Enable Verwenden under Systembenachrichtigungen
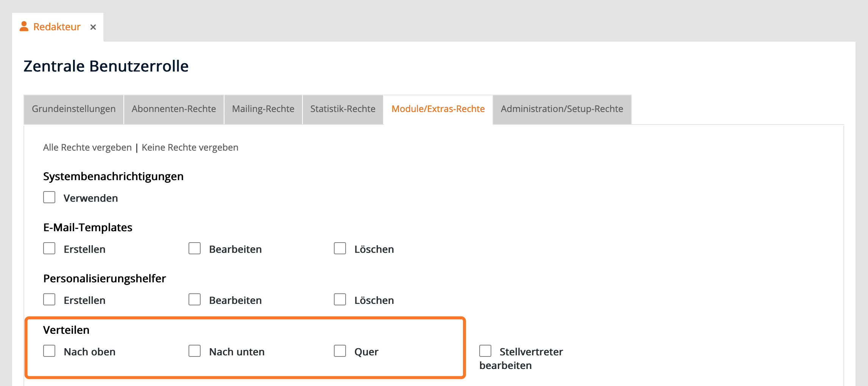Image resolution: width=868 pixels, height=386 pixels. click(x=49, y=198)
